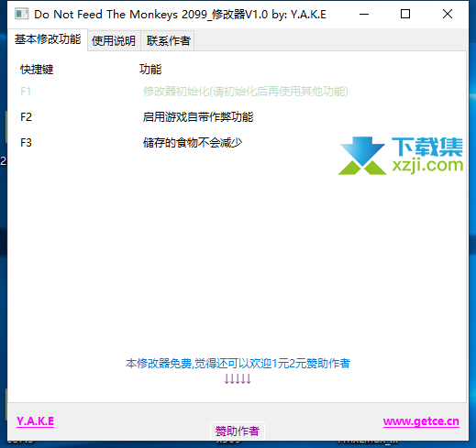Click the F1 hotkey label
The width and height of the screenshot is (476, 448).
[x=26, y=91]
